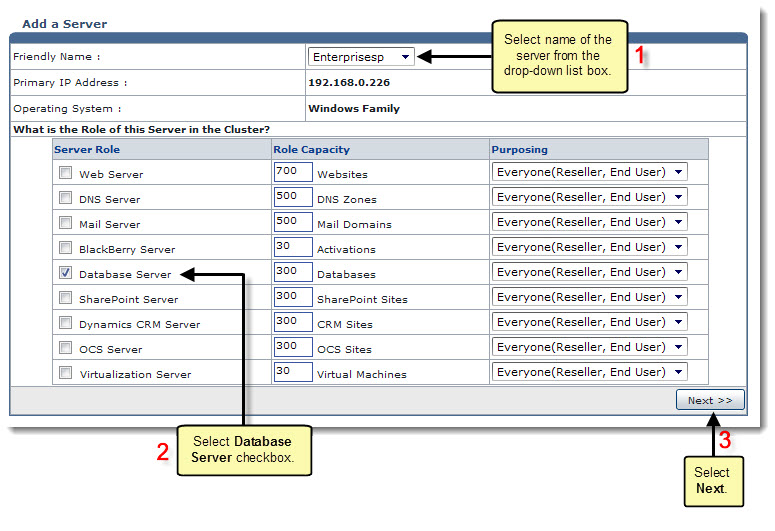The height and width of the screenshot is (531, 775).
Task: Click the Database Server label text
Action: click(x=125, y=274)
